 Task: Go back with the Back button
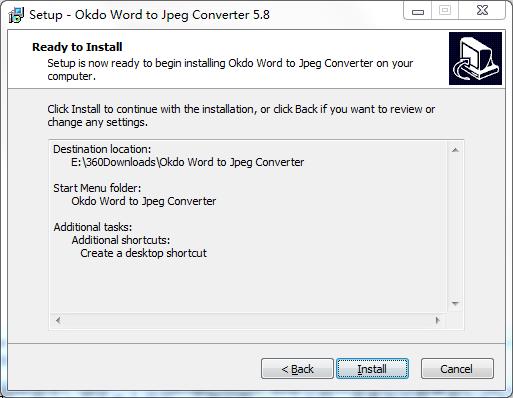point(297,369)
